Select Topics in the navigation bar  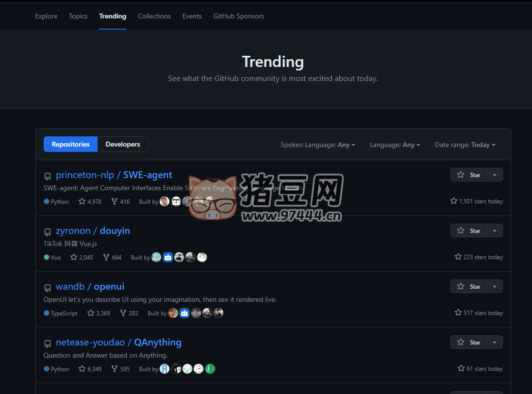pyautogui.click(x=78, y=16)
